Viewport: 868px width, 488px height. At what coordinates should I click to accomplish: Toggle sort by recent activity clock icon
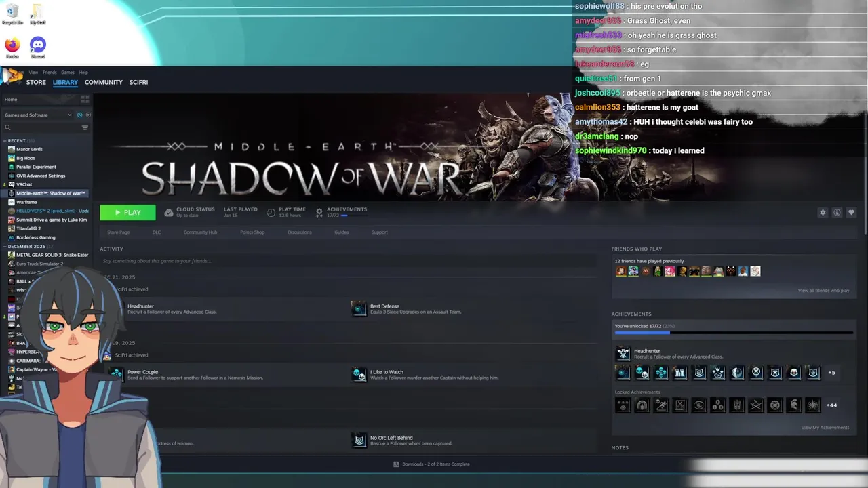[79, 115]
